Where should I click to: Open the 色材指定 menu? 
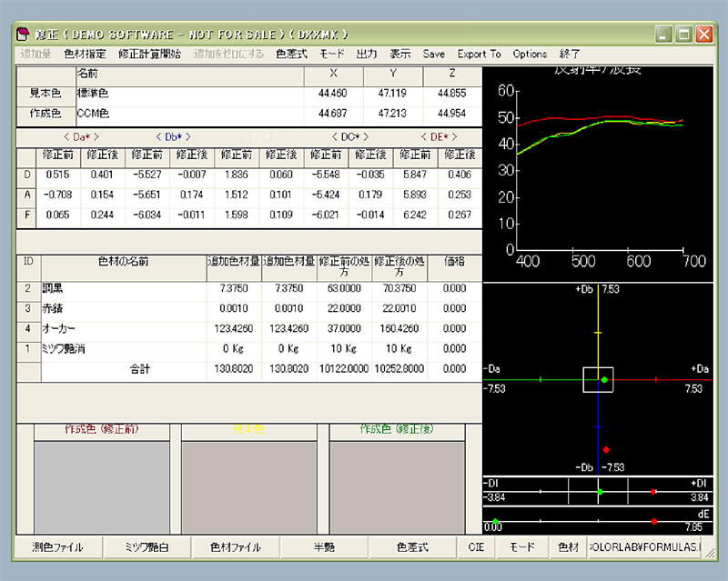point(85,55)
